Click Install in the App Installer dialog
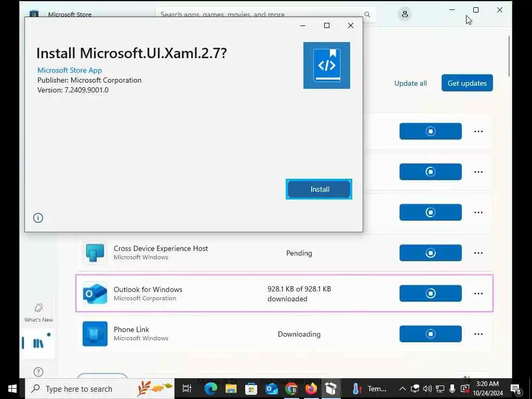Screen dimensions: 532x399 pyautogui.click(x=319, y=189)
